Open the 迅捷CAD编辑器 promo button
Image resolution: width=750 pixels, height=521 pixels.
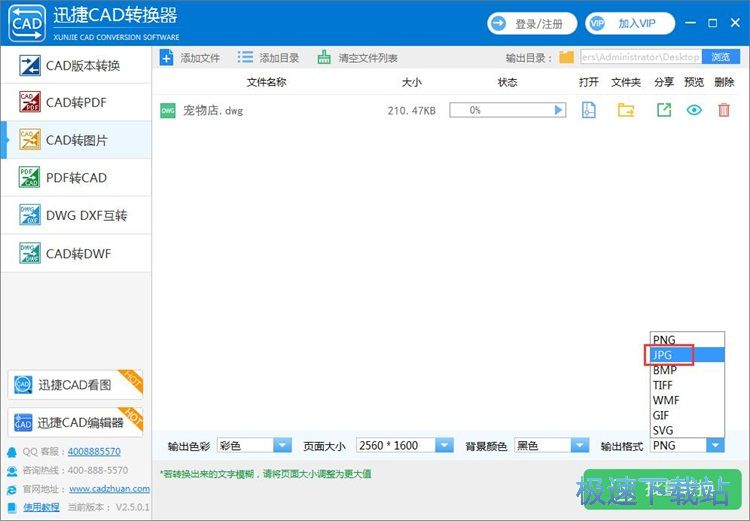(x=75, y=422)
